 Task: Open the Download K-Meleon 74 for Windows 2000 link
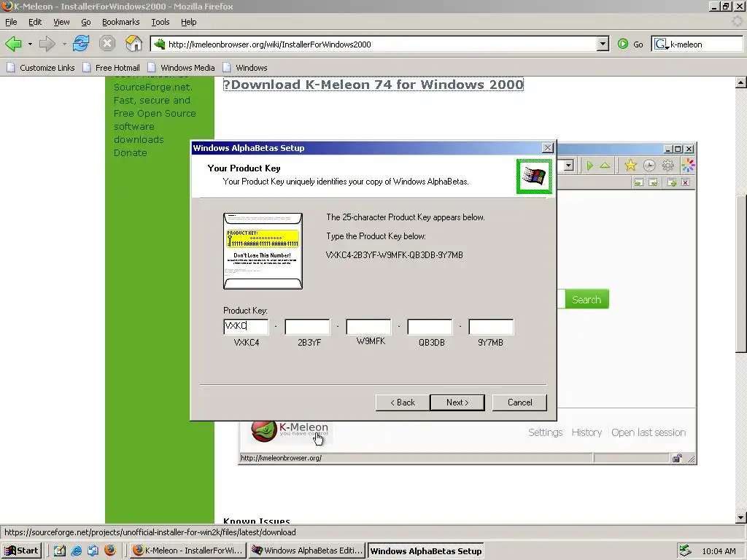tap(373, 85)
